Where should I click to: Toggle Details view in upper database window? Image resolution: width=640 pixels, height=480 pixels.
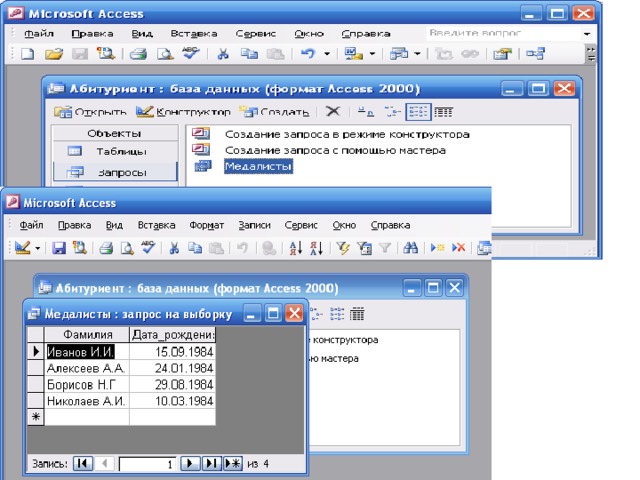(443, 111)
